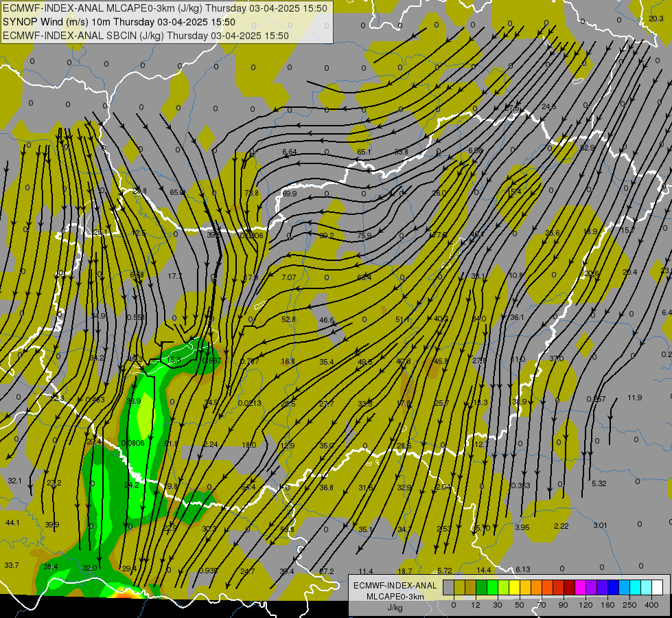Viewport: 672px width, 618px height.
Task: Click the map value '60.2'
Action: (x=327, y=236)
